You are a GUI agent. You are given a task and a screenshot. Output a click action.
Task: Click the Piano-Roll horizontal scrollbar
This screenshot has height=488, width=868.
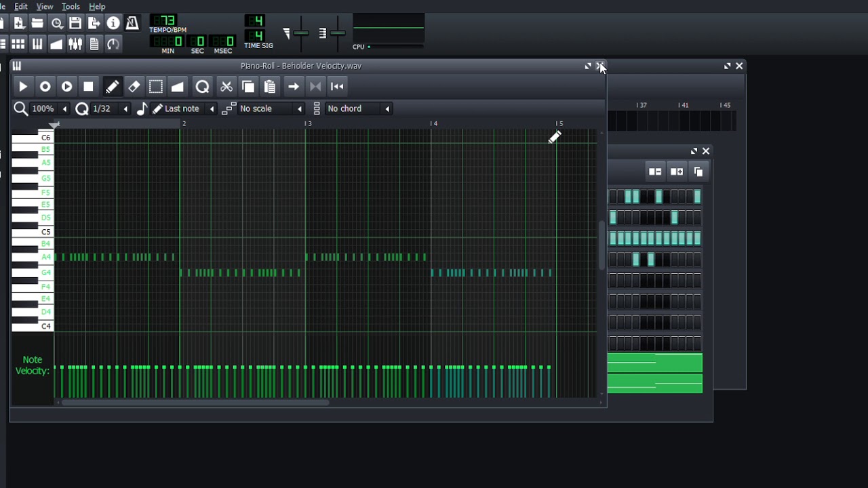pos(195,403)
